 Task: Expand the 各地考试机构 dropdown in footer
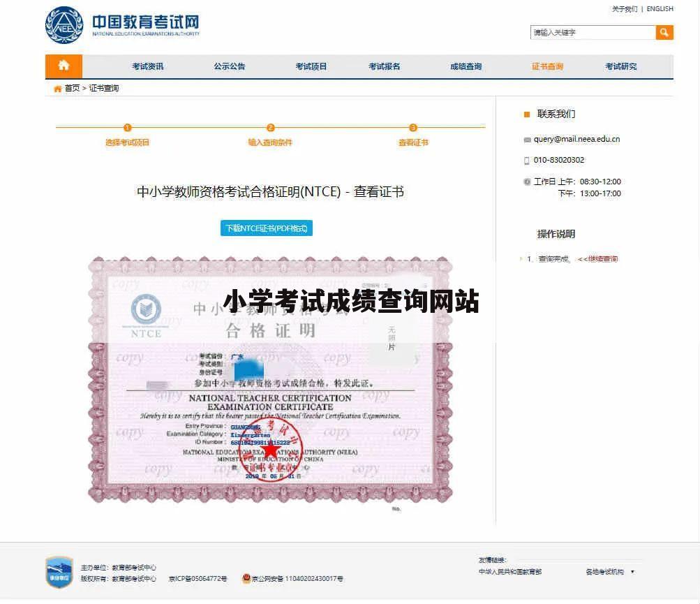click(606, 570)
